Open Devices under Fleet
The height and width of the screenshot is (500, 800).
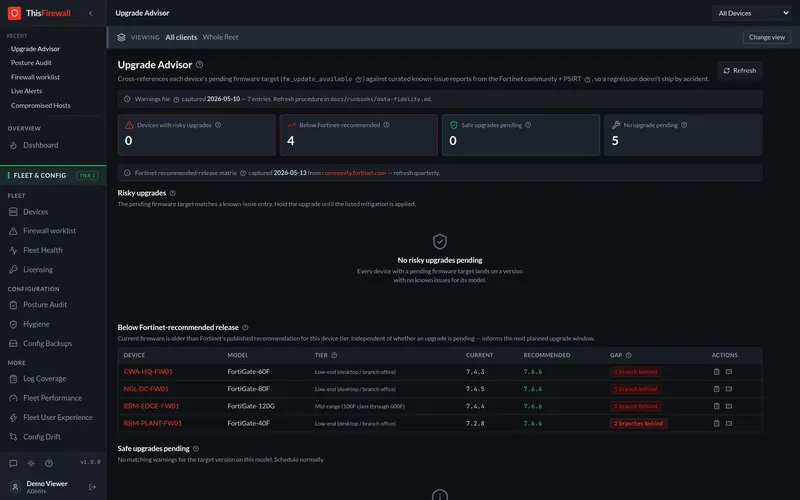coord(35,212)
